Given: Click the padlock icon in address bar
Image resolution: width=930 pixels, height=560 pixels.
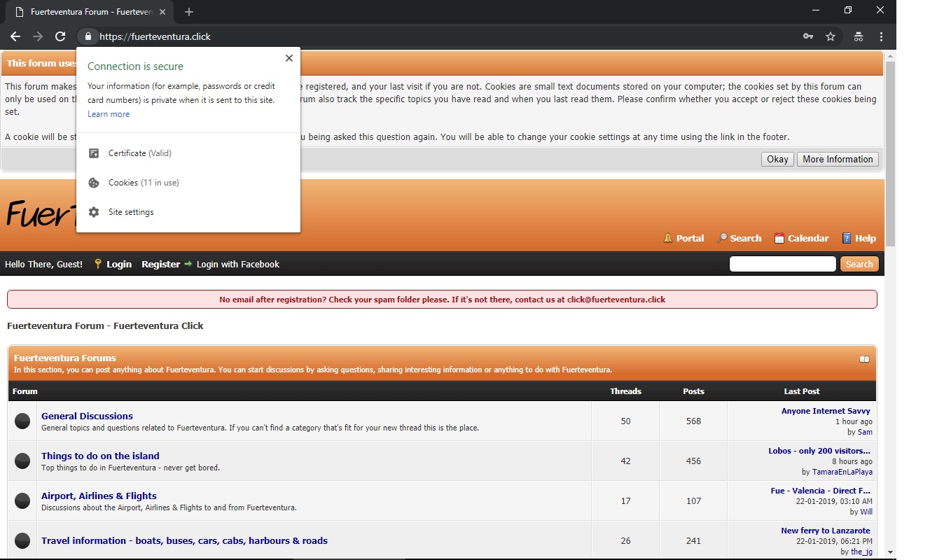Looking at the screenshot, I should pyautogui.click(x=88, y=36).
